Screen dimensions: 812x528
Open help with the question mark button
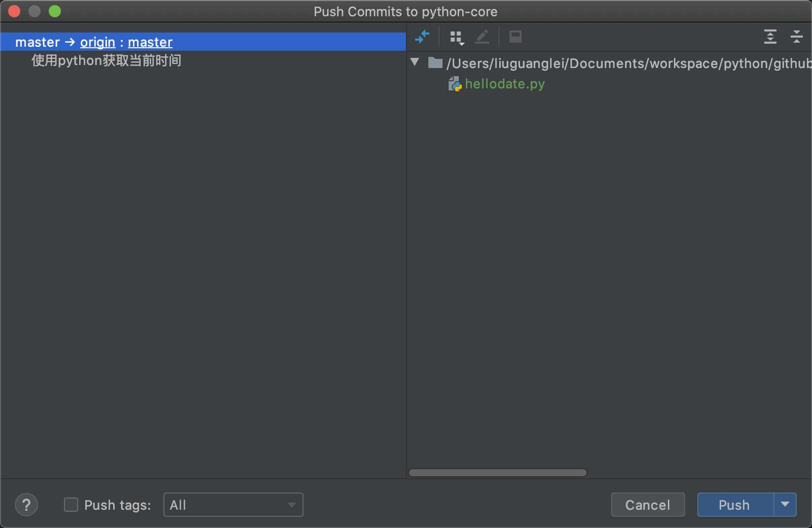26,505
